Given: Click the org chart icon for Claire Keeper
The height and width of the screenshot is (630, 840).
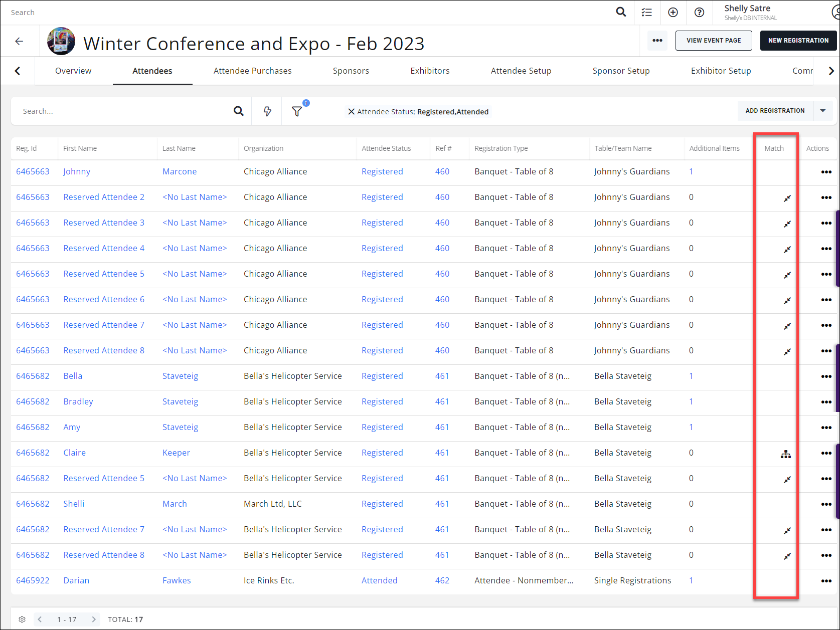Looking at the screenshot, I should click(x=785, y=454).
